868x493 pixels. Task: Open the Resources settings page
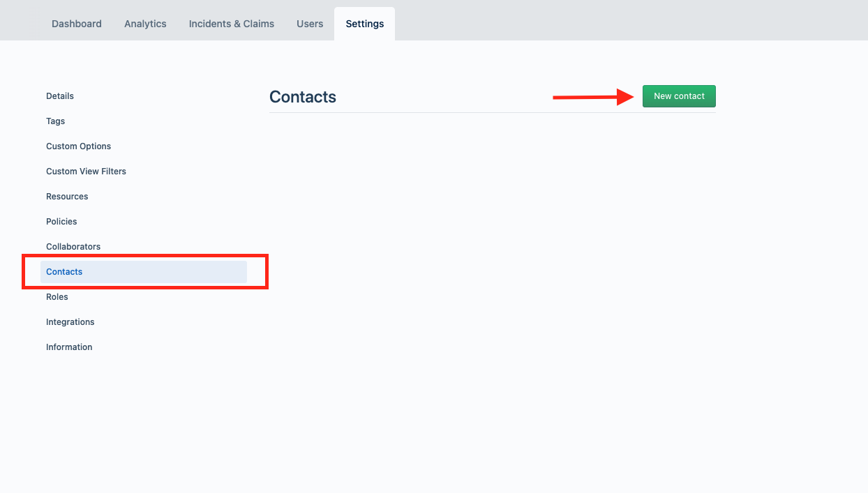tap(67, 197)
